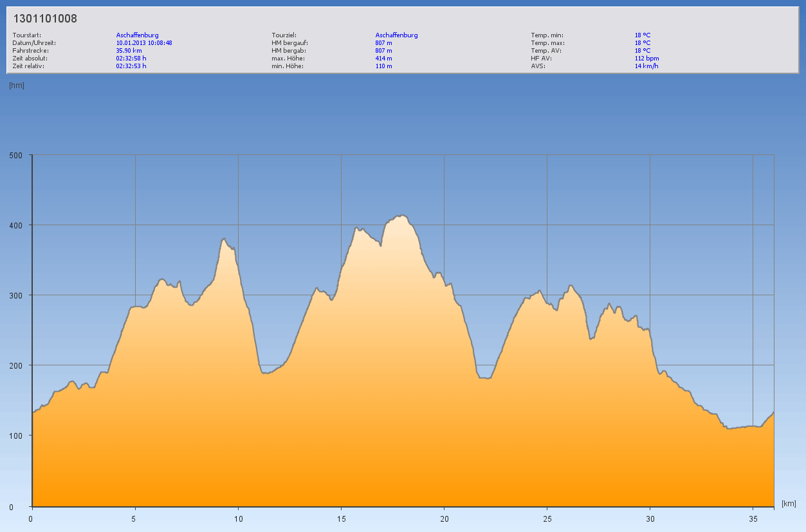
Task: Click the [km] horizontal axis unit label
Action: tap(789, 503)
